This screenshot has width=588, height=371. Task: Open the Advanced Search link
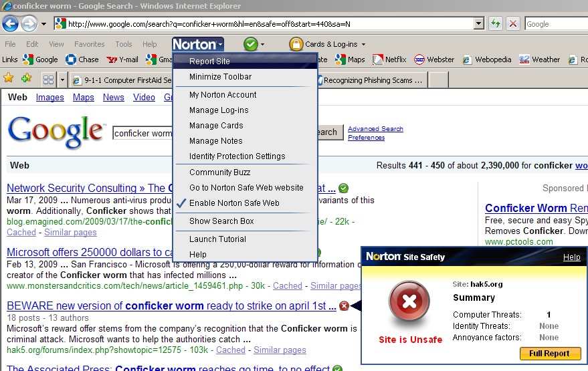click(375, 129)
